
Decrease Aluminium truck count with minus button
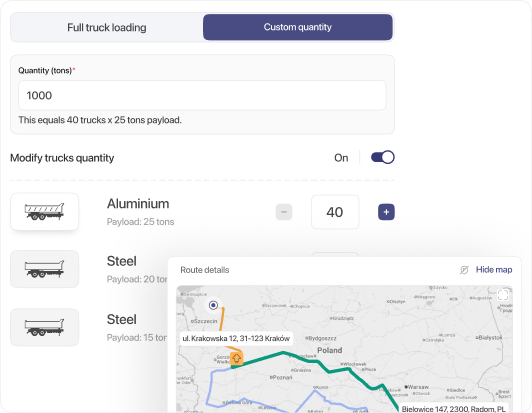284,212
